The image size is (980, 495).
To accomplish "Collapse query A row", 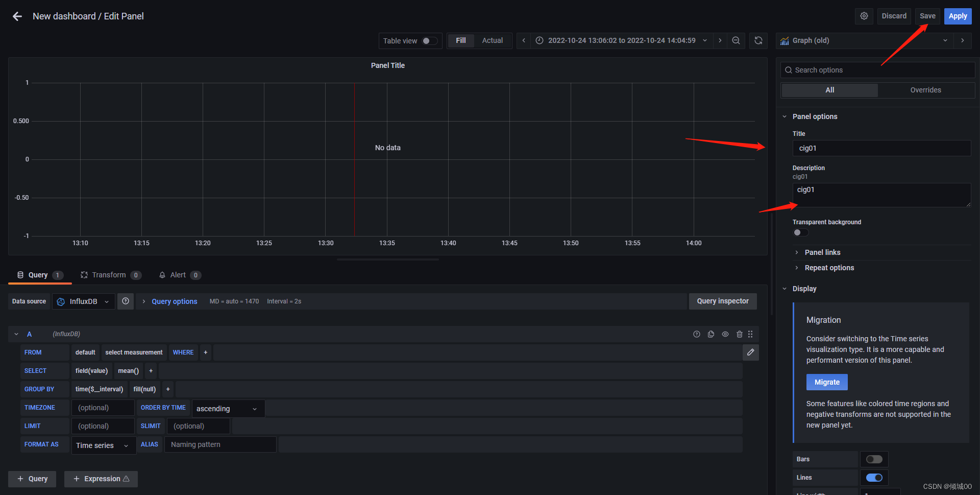I will 16,334.
